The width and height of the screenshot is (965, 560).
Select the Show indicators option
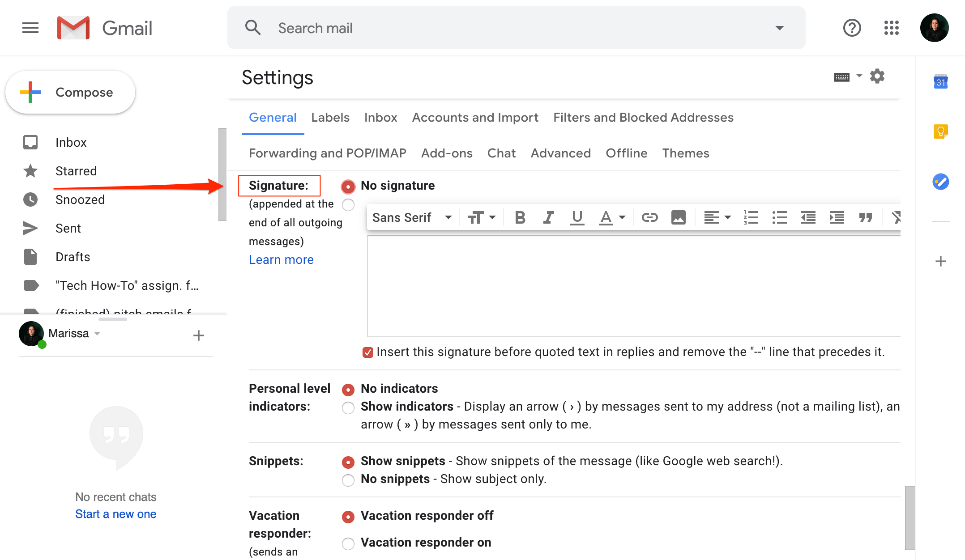[x=348, y=407]
